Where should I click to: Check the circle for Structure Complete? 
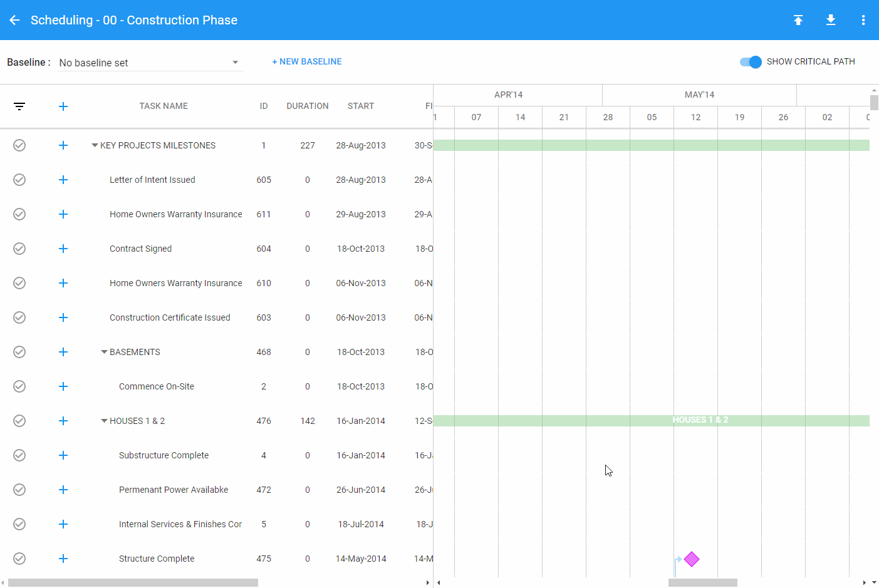[19, 559]
